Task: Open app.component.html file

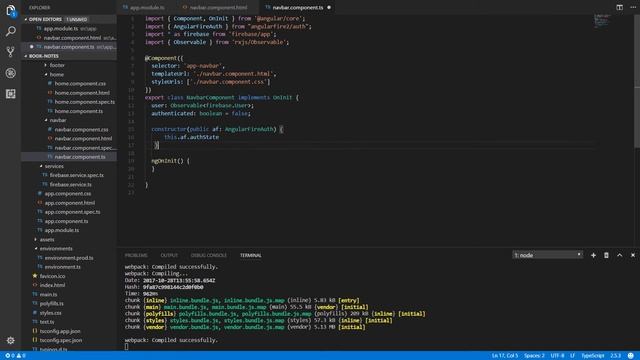Action: (x=69, y=203)
